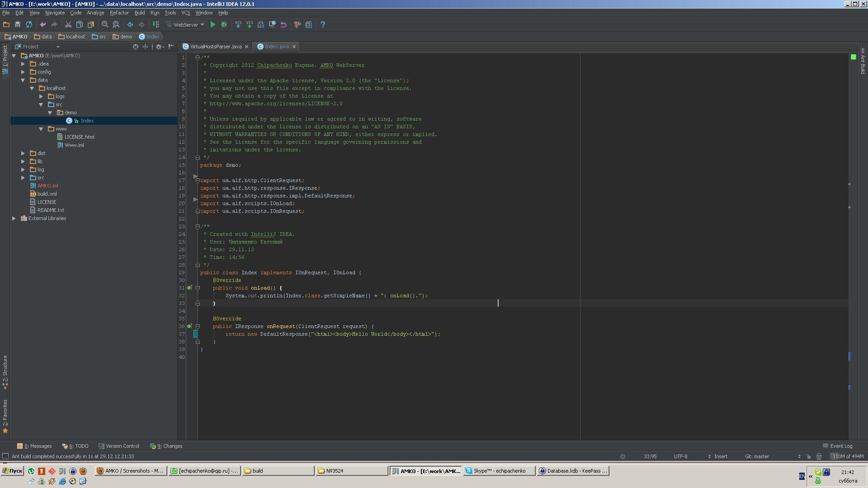Screen dimensions: 868x488
Task: Click the UTF-8 encoding status bar indicator
Action: pos(680,456)
